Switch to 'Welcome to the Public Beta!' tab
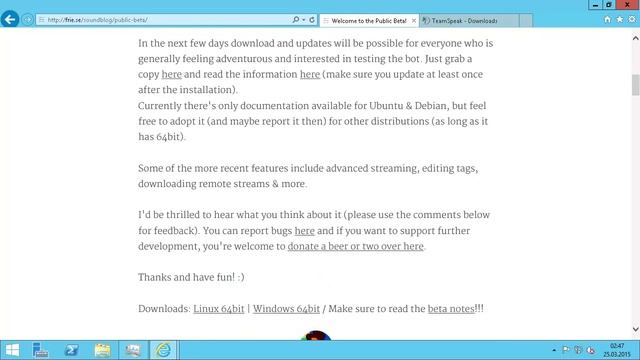Viewport: 640px width, 360px height. point(369,20)
